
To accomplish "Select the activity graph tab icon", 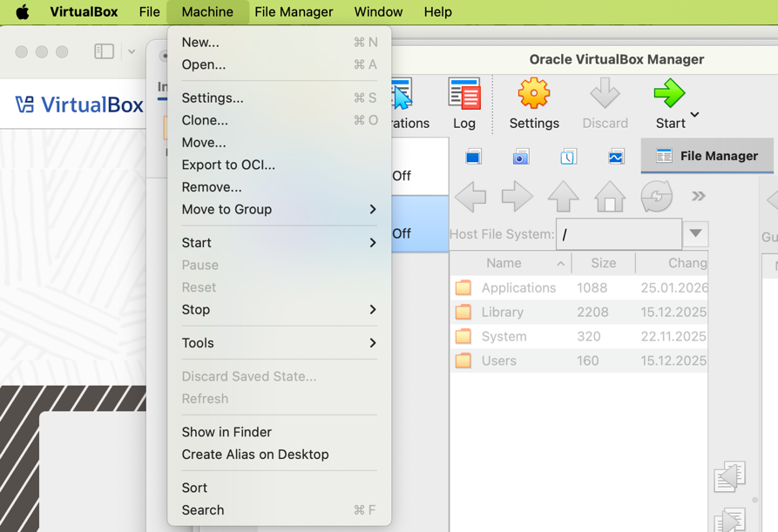I will tap(616, 157).
